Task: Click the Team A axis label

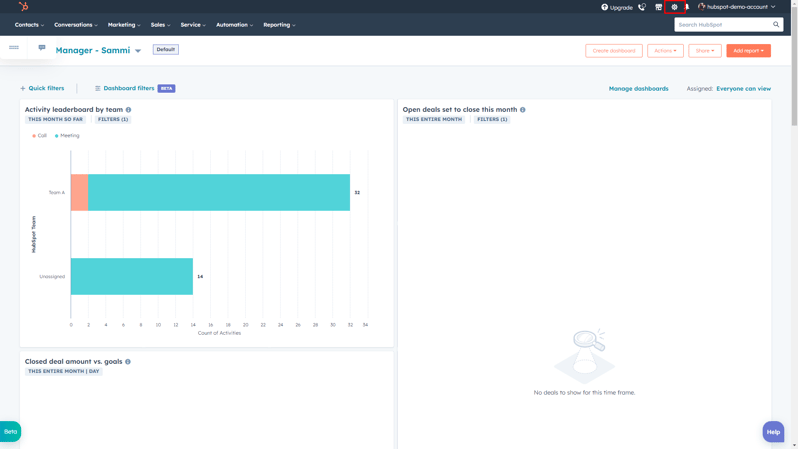Action: coord(56,192)
